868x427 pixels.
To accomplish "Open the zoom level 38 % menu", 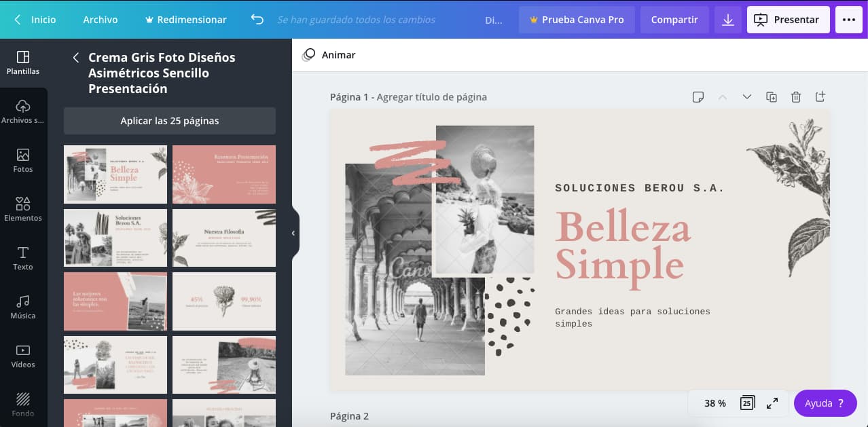I will coord(715,403).
